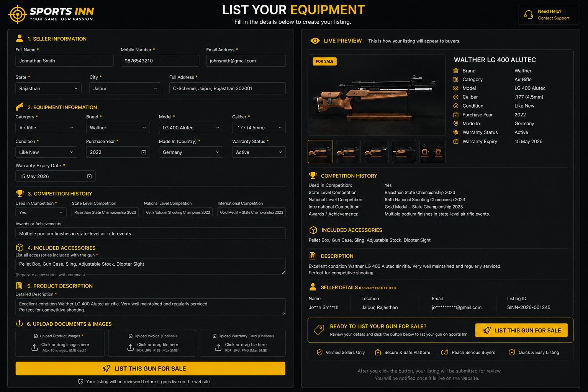Click the Full Name input field
The height and width of the screenshot is (392, 588).
pyautogui.click(x=65, y=61)
